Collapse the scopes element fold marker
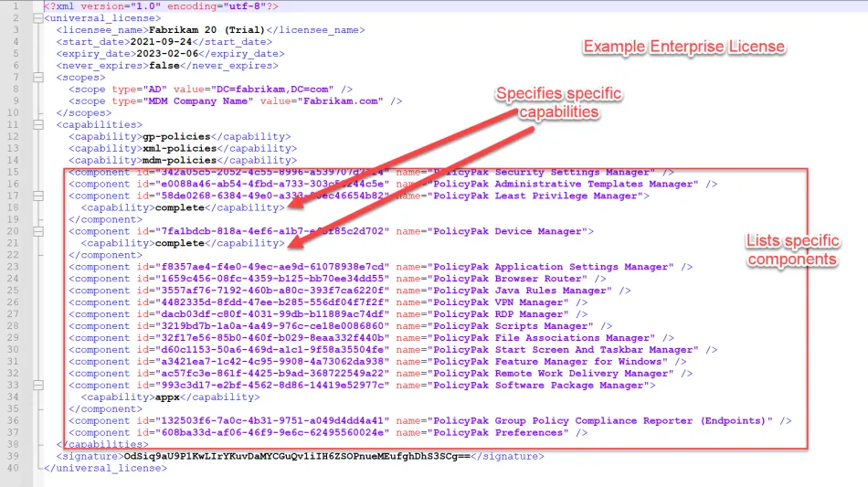The image size is (868, 487). pos(37,77)
